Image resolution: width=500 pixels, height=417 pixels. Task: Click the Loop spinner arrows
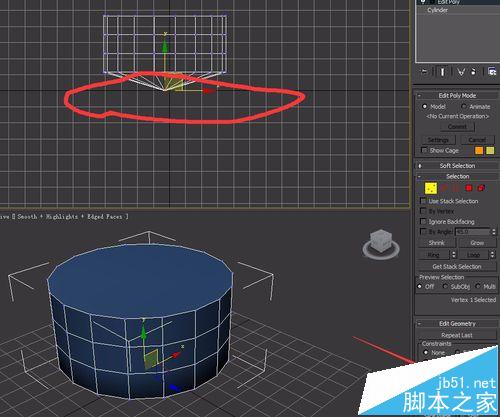point(493,255)
